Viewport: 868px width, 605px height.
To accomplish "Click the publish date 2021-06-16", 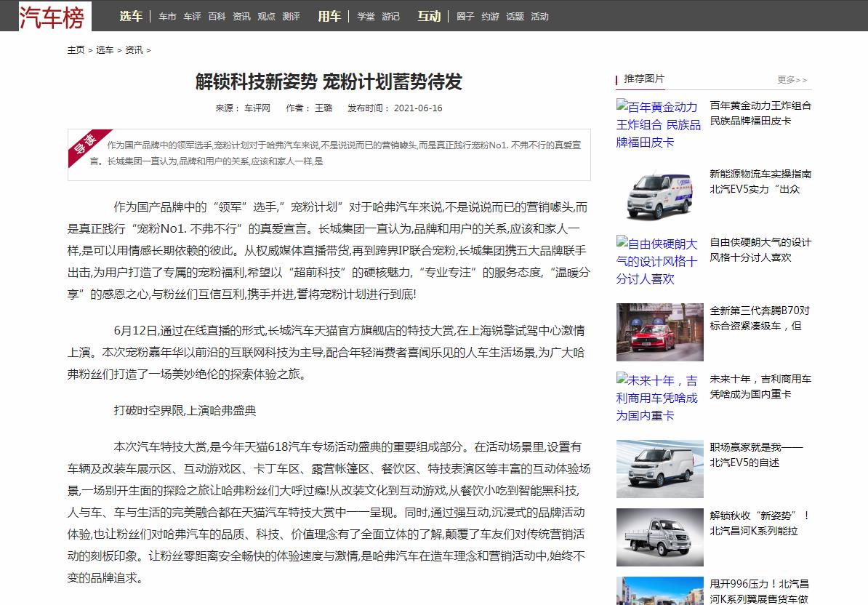I will tap(418, 108).
